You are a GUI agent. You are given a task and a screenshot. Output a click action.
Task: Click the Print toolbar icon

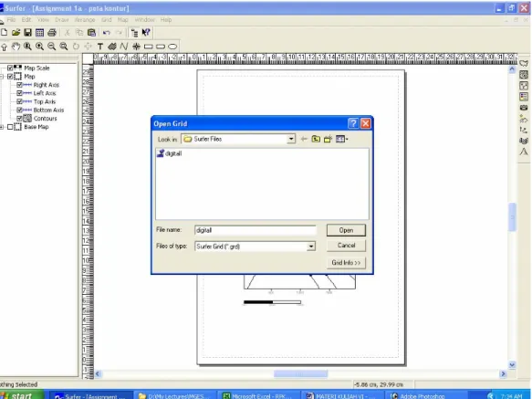coord(52,33)
